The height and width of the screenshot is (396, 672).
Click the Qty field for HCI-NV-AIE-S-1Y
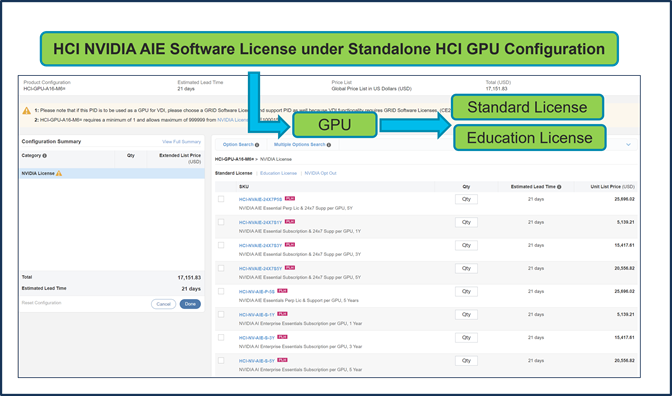click(466, 315)
